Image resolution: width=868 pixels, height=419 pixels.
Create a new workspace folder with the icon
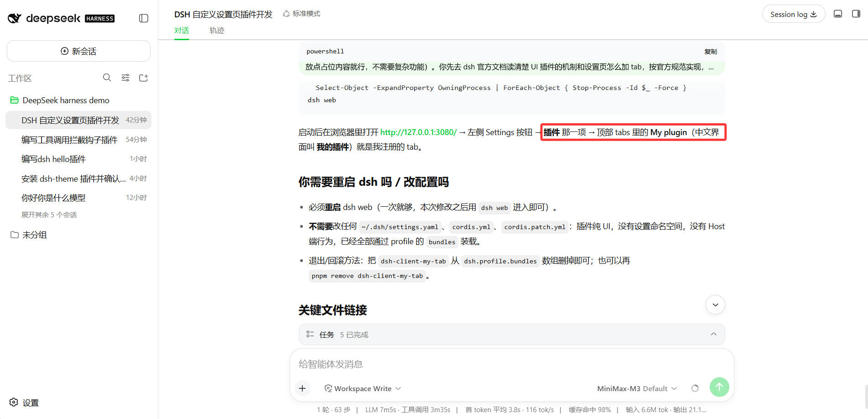(x=144, y=78)
